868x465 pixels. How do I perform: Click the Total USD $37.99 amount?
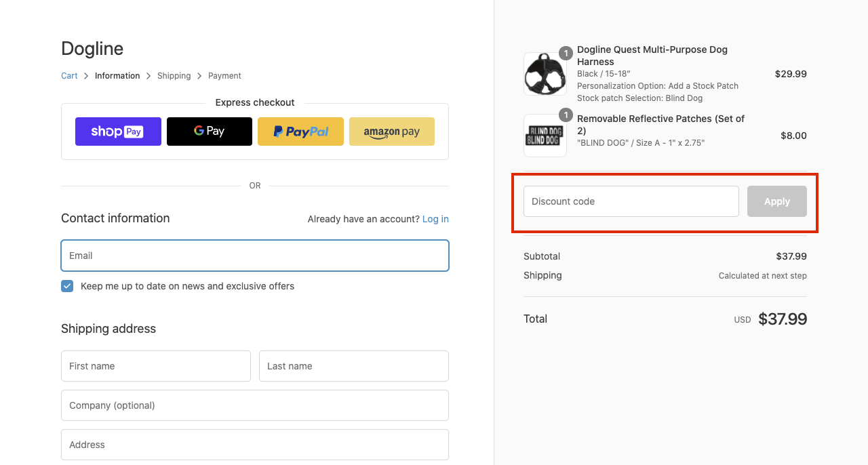(x=783, y=319)
